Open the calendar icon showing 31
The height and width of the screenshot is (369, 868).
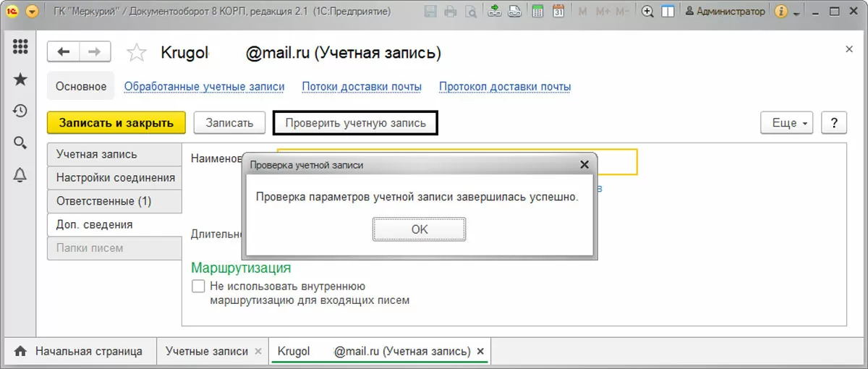[x=558, y=12]
